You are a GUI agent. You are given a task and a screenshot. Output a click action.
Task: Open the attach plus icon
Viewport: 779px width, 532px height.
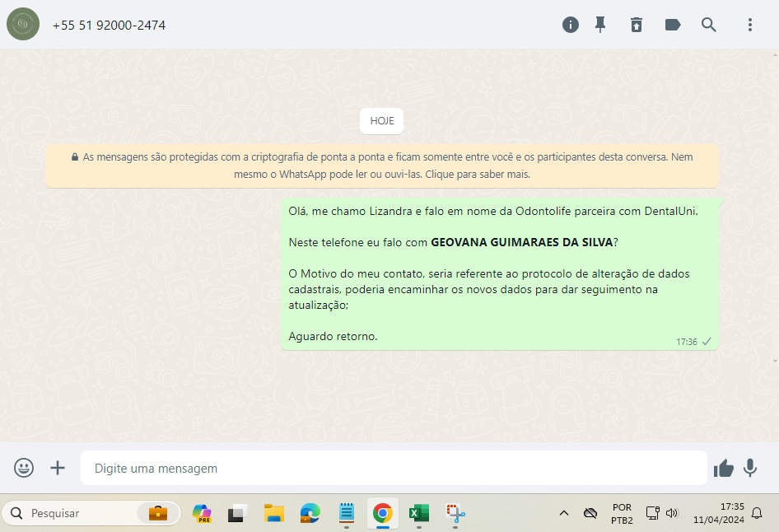58,468
